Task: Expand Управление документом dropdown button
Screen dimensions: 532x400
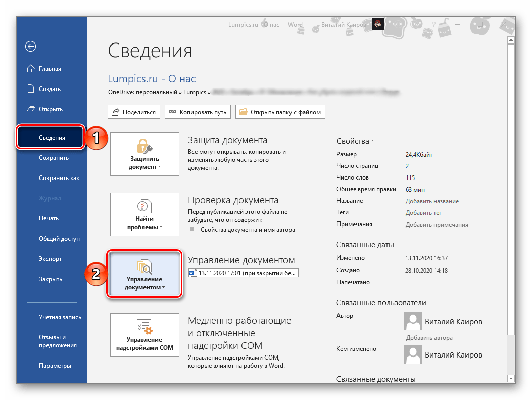Action: point(144,274)
